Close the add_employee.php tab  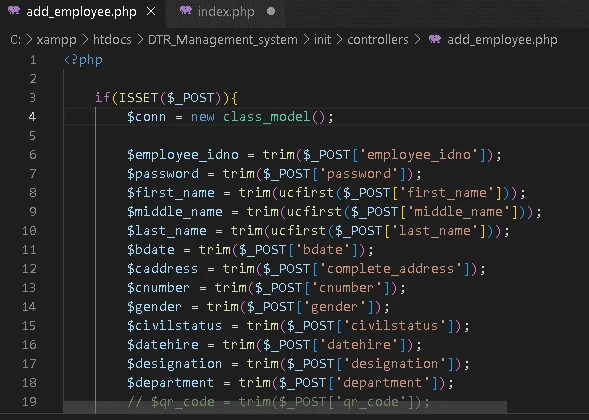[x=151, y=12]
